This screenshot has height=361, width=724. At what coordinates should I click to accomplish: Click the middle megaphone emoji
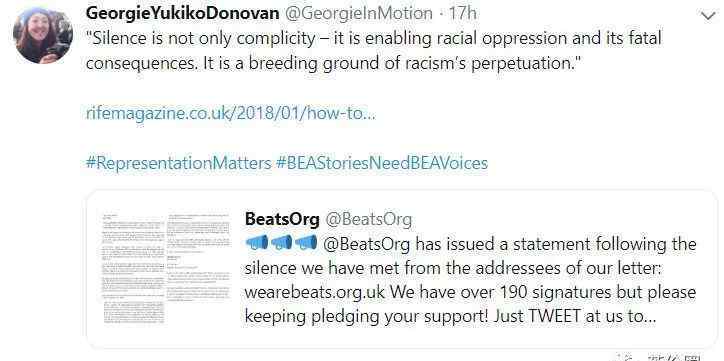coord(281,242)
